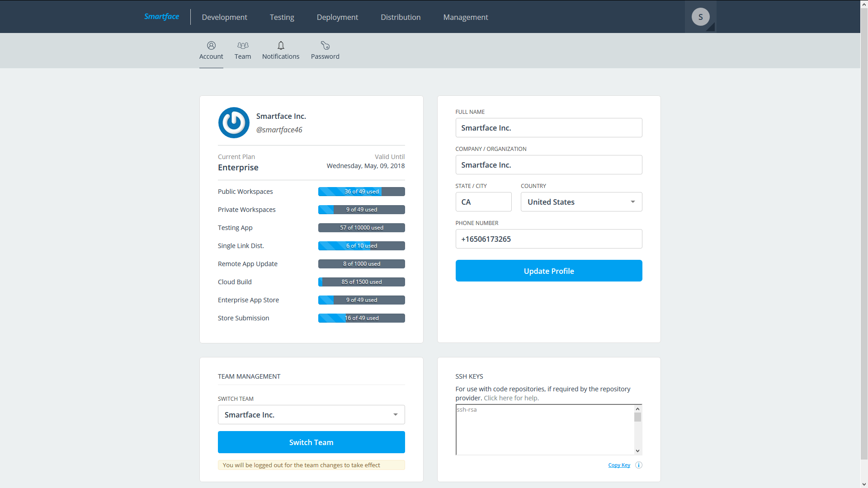
Task: Open the Management menu
Action: point(466,17)
